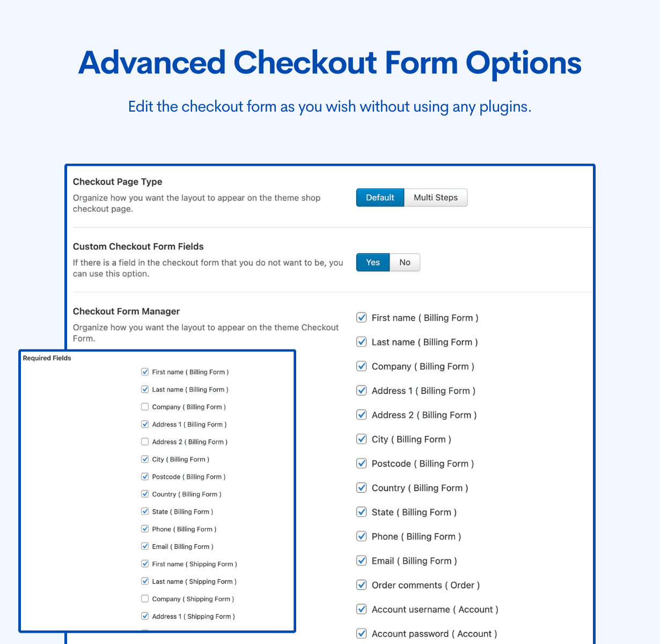Uncheck required Address 1 (Shipping Form)
660x644 pixels.
click(x=145, y=616)
